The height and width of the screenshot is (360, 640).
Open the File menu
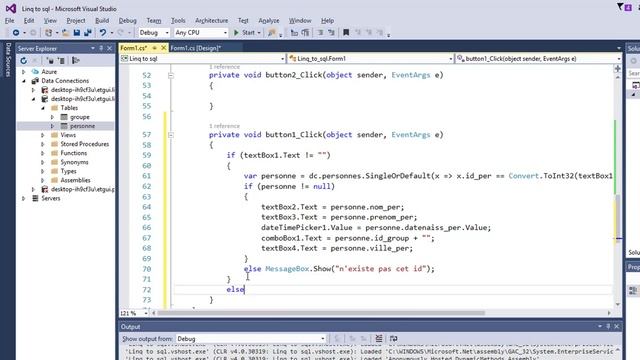point(9,20)
